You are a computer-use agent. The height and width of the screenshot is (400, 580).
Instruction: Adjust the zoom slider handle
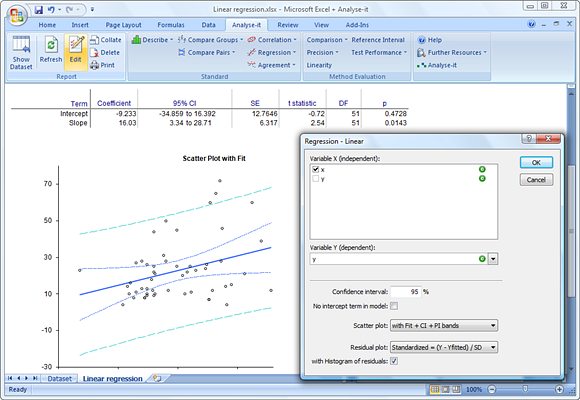point(525,389)
